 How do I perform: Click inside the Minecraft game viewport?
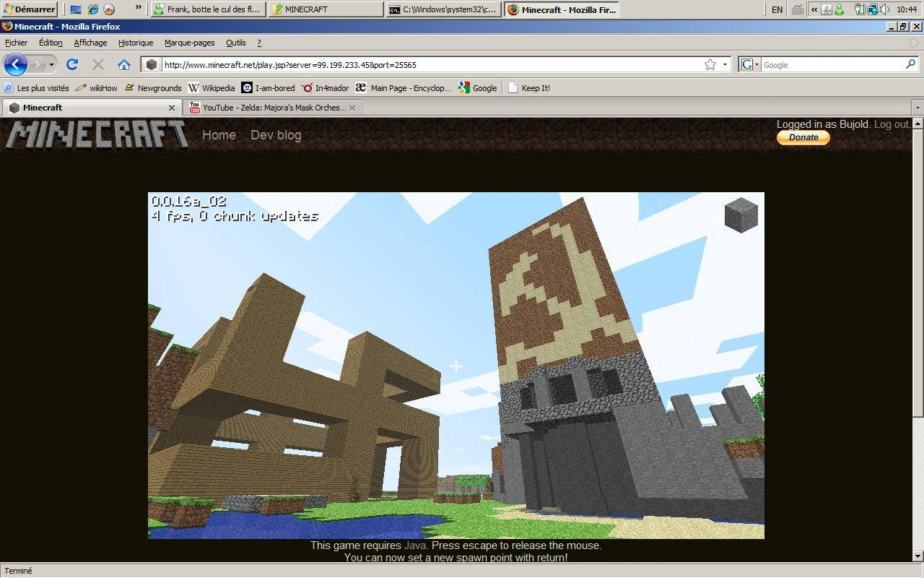click(456, 366)
